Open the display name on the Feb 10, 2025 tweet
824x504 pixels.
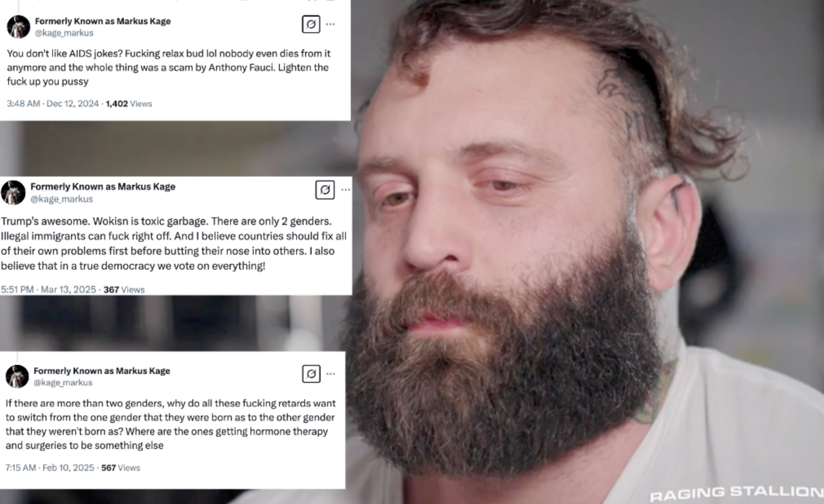tap(102, 371)
